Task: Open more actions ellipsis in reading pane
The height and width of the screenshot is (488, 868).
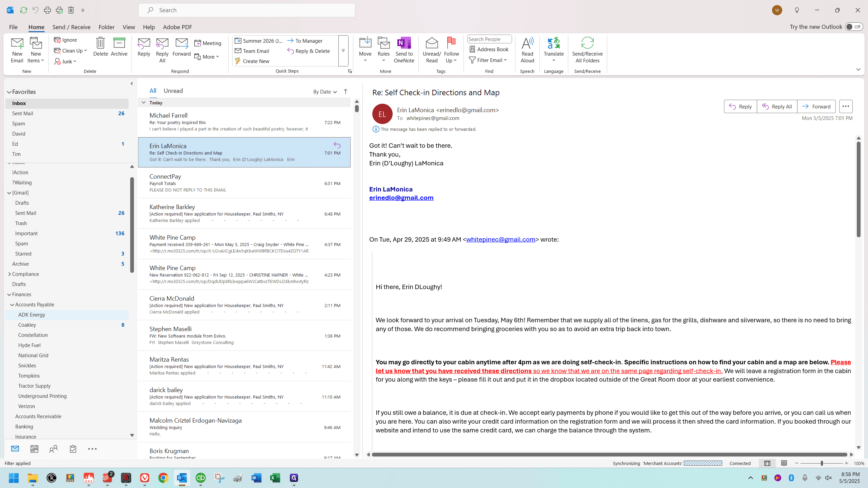Action: pos(846,106)
